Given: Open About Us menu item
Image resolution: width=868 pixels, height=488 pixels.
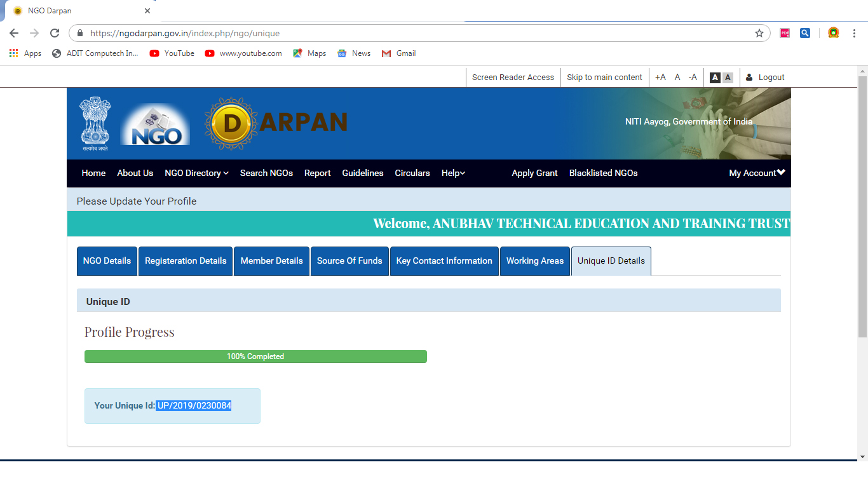Looking at the screenshot, I should point(135,173).
